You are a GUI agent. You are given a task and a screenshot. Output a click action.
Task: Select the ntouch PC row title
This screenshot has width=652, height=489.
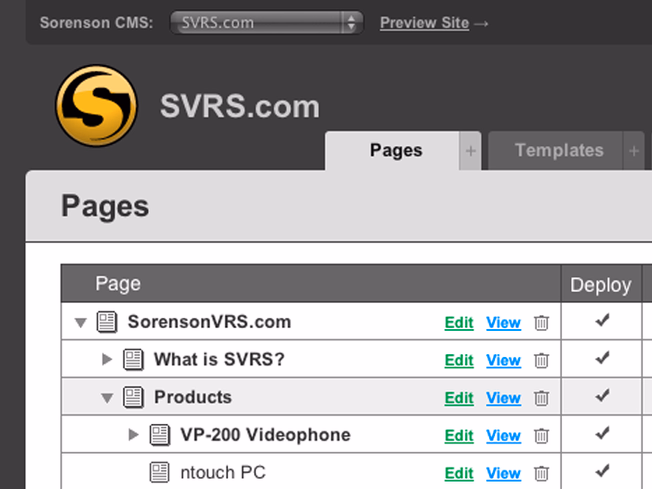pos(223,472)
